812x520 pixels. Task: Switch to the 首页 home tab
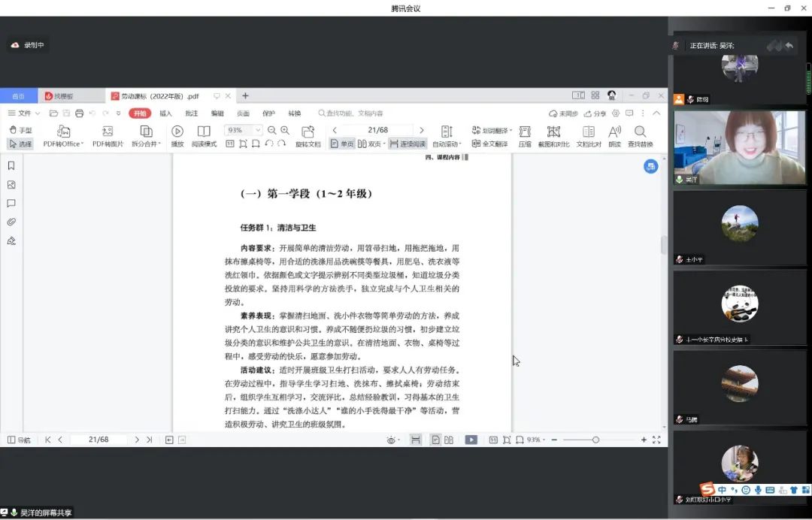click(19, 96)
